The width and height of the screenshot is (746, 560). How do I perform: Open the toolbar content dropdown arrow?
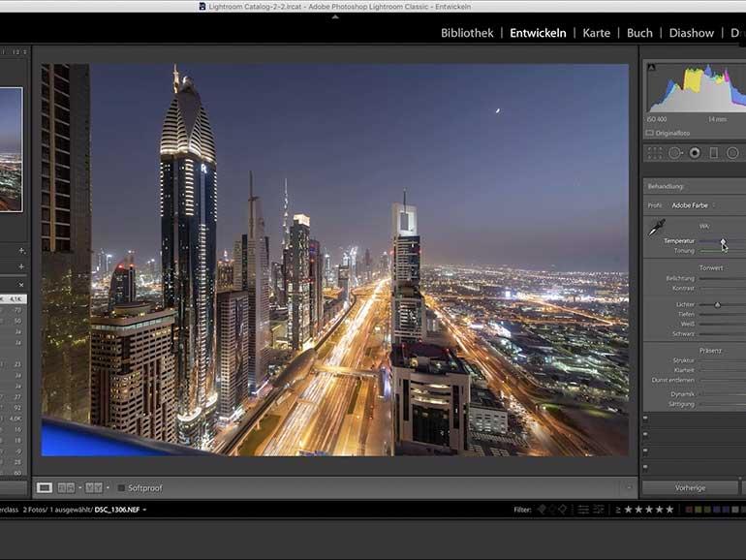click(629, 487)
